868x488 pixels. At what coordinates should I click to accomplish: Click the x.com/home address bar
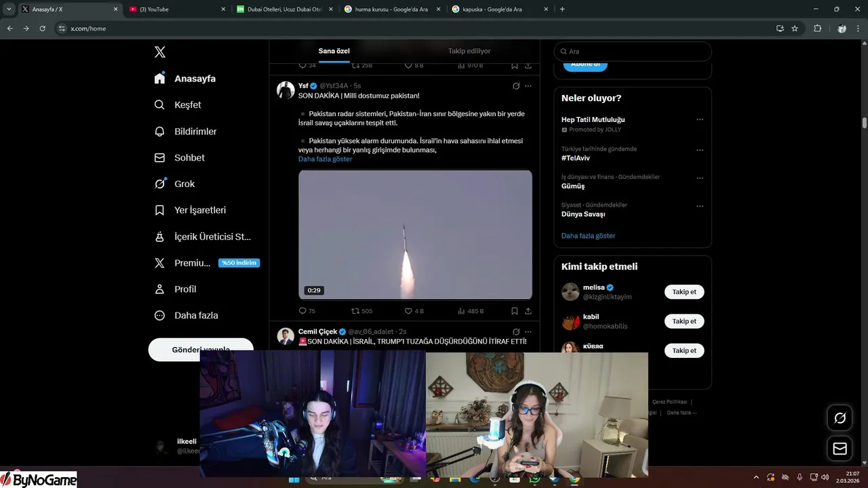pos(420,28)
